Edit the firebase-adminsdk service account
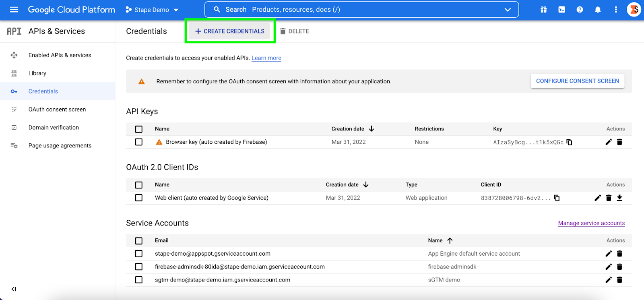This screenshot has height=300, width=644. click(609, 267)
